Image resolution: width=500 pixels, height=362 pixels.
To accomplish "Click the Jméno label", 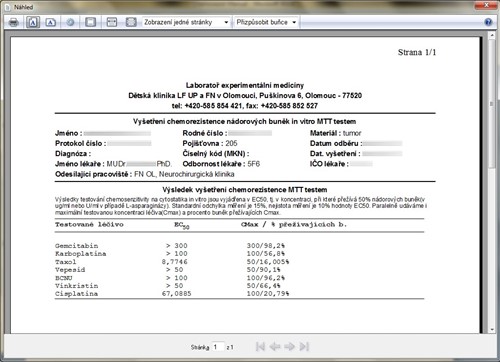I will 69,133.
